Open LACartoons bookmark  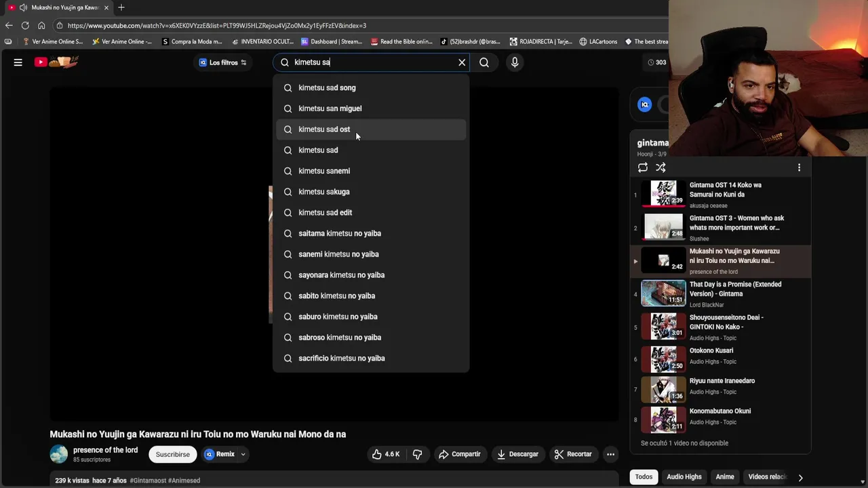tap(598, 41)
